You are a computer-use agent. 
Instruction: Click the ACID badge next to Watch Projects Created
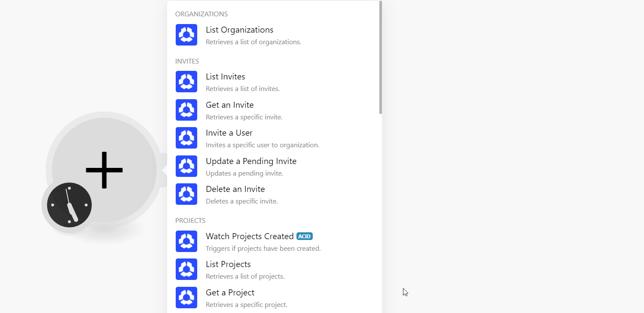click(304, 236)
